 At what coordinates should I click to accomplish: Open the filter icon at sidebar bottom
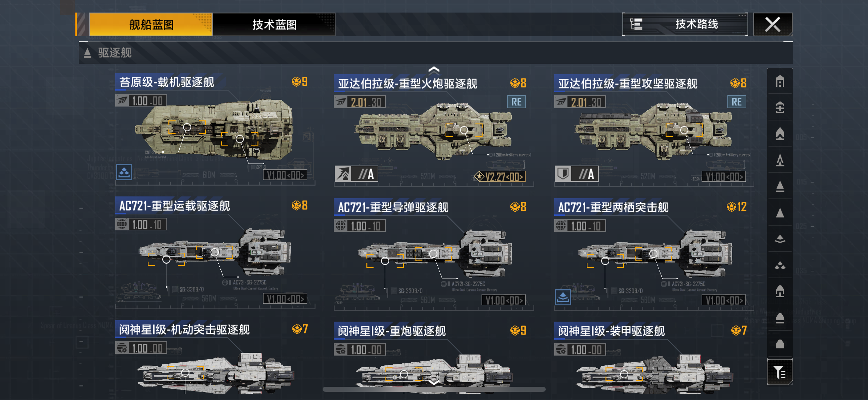point(780,372)
